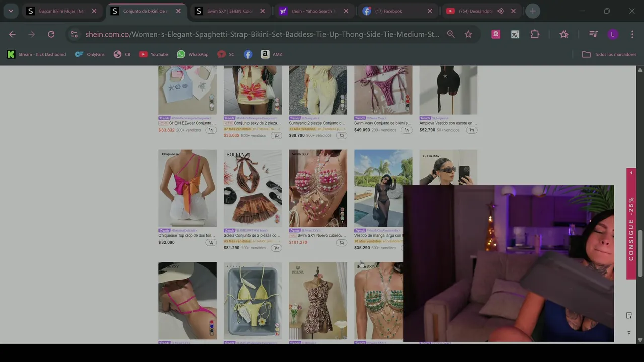Expand the CONSIGUE -25% side banner

[631, 224]
